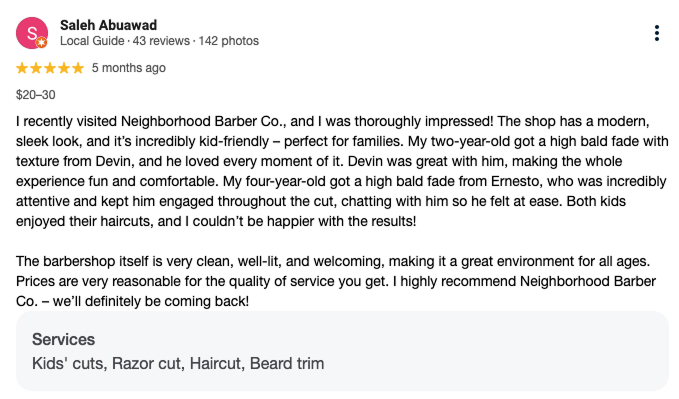Click the Local Guide label
This screenshot has height=399, width=679.
point(92,41)
